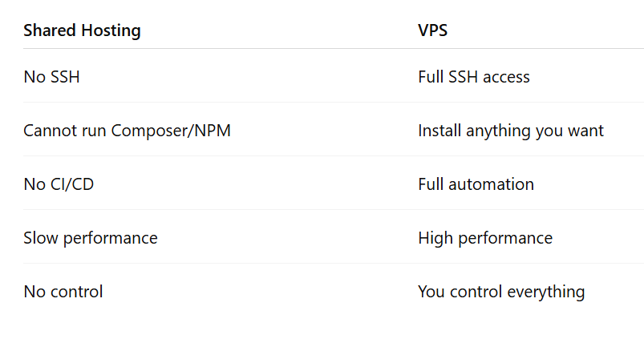Click the "Full SSH access" cell
The height and width of the screenshot is (343, 644).
pos(473,78)
